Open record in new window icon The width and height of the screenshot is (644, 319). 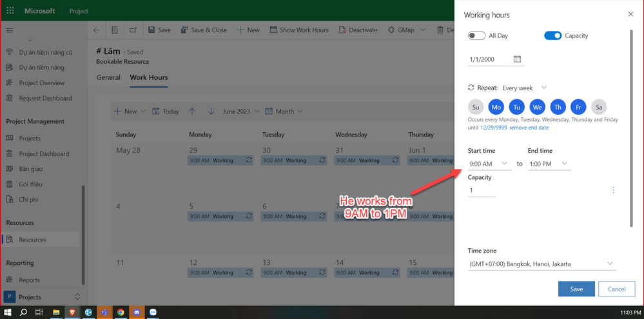click(x=133, y=30)
